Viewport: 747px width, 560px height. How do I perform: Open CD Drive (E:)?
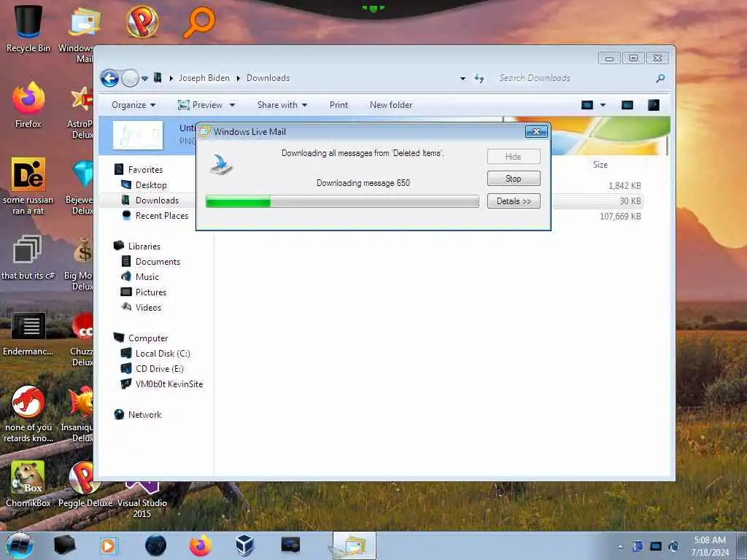pyautogui.click(x=159, y=368)
